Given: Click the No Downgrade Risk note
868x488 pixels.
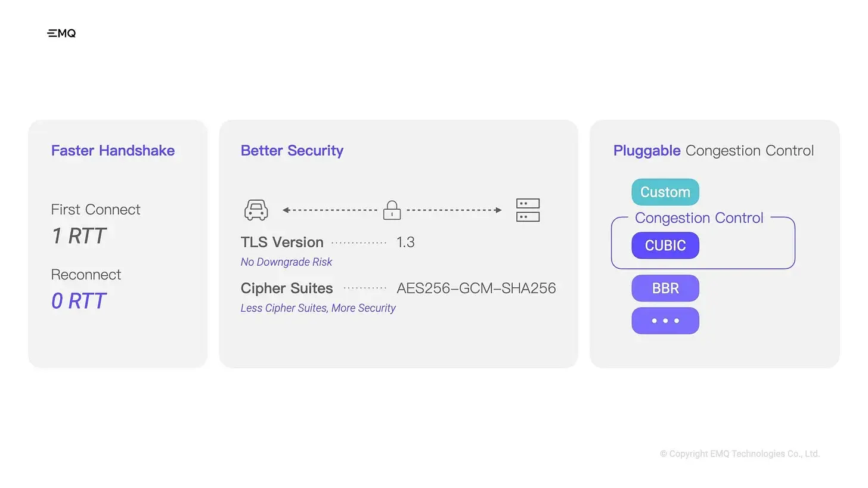Looking at the screenshot, I should (286, 262).
